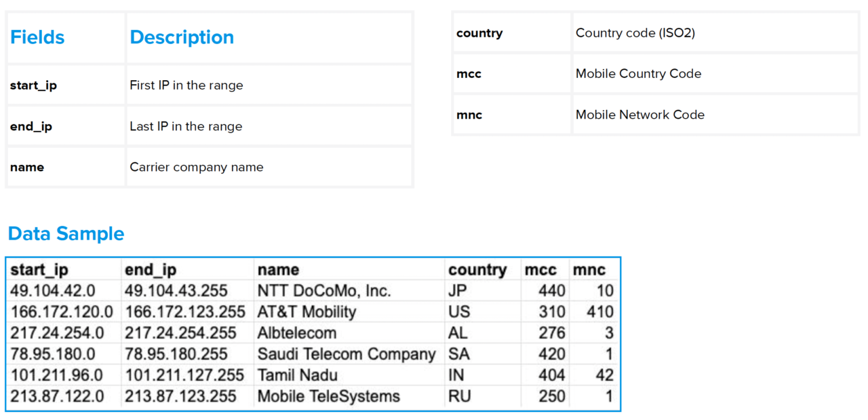Screen dimensions: 868x420
Task: Select end IP 166.172.123.255 cell
Action: (x=184, y=312)
